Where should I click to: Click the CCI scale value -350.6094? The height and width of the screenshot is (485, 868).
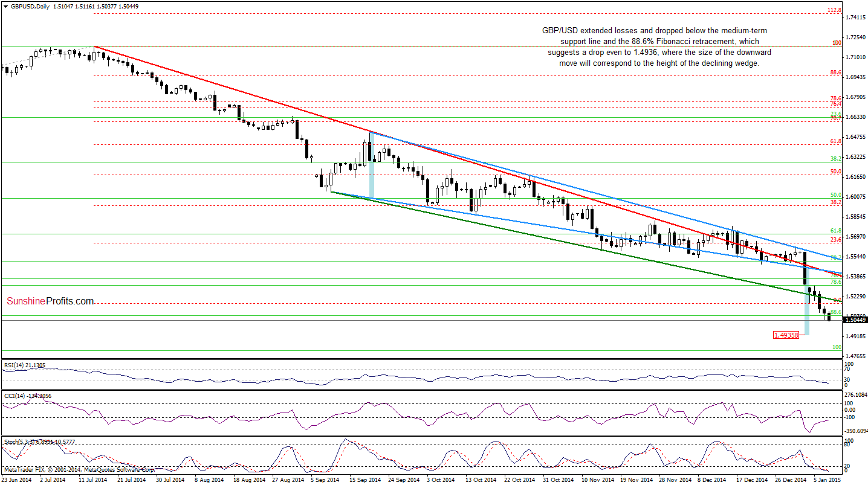coord(855,432)
